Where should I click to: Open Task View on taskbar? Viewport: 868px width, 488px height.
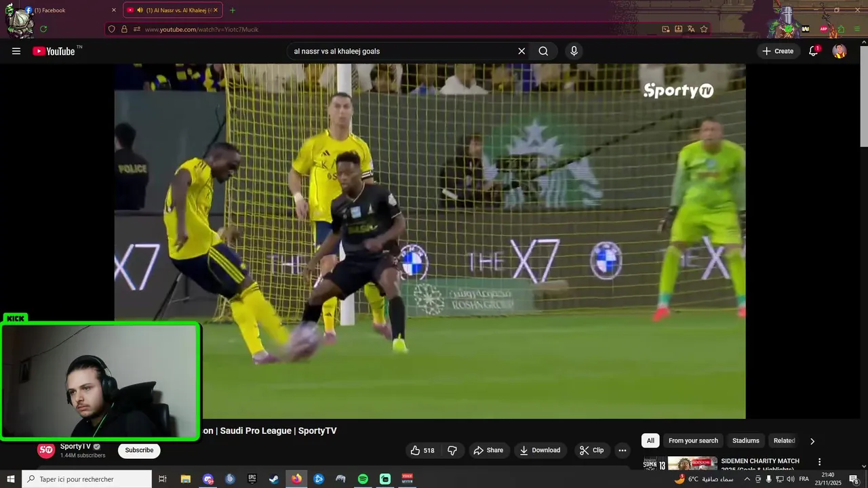pos(163,479)
